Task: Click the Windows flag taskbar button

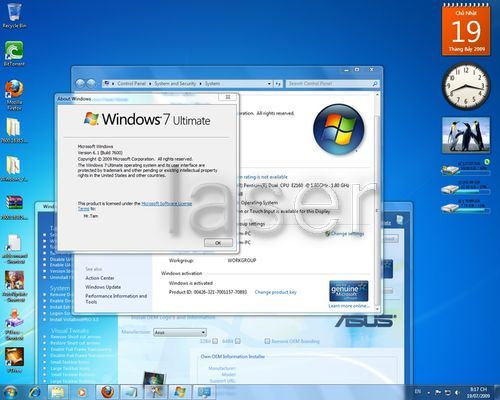Action: click(180, 392)
